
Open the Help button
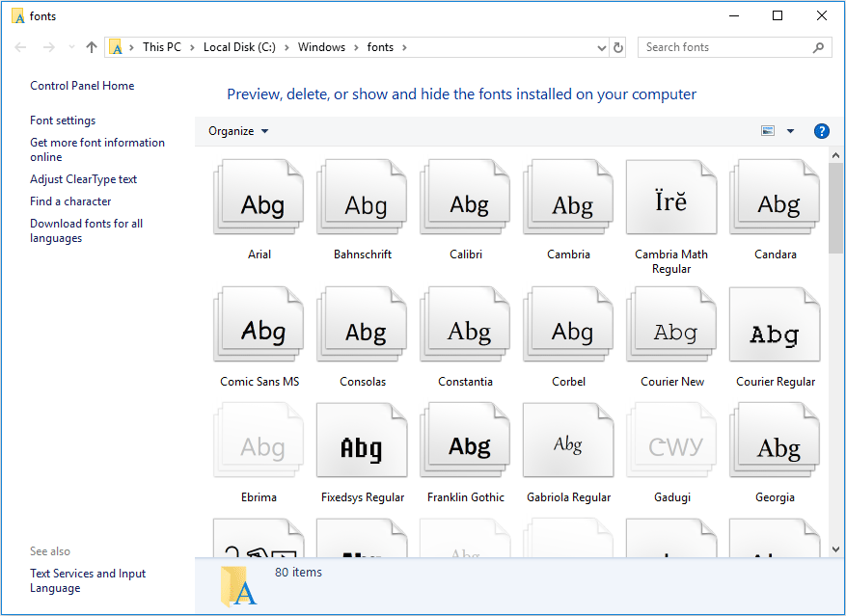pos(821,131)
